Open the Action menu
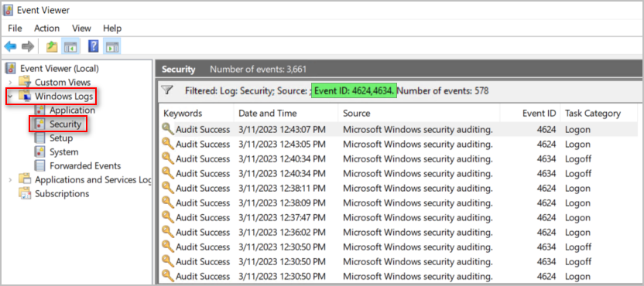The image size is (644, 286). [x=46, y=29]
